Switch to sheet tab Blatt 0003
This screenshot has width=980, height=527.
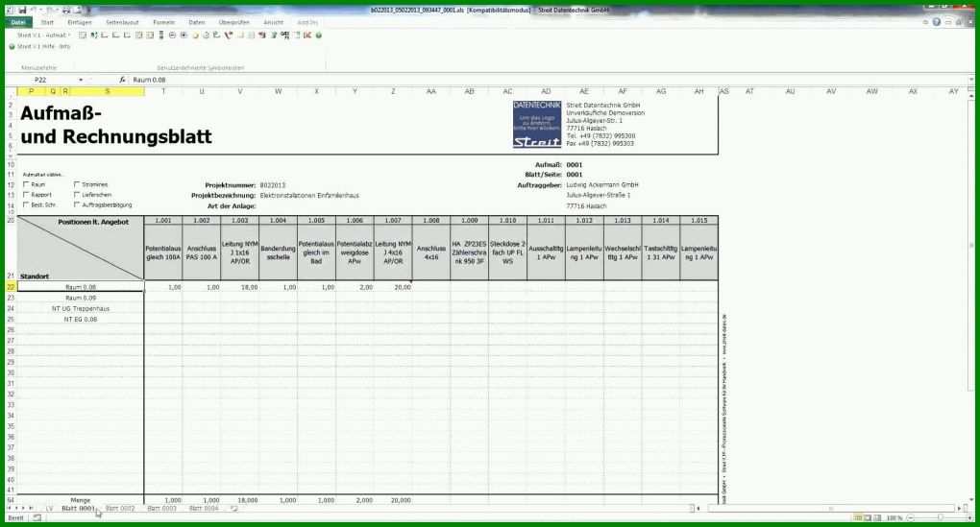tap(161, 509)
